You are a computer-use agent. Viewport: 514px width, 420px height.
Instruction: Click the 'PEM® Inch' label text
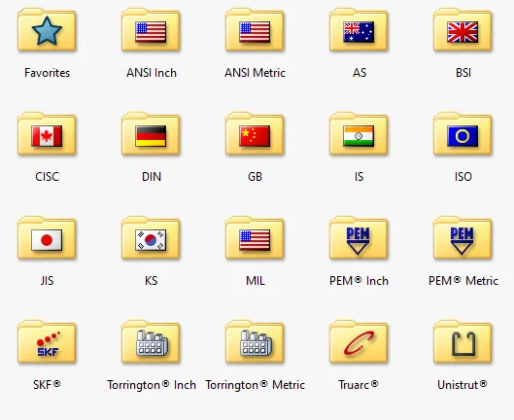[x=359, y=281]
